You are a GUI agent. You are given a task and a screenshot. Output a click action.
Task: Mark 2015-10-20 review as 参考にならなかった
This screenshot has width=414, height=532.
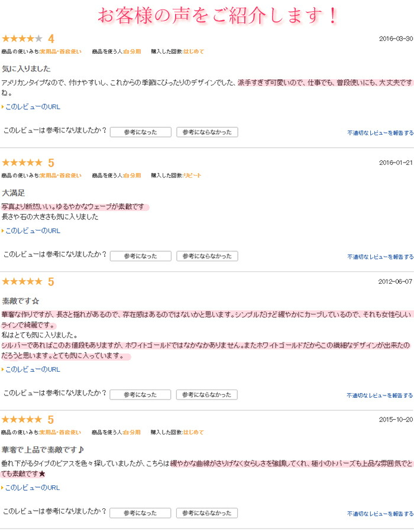(206, 513)
